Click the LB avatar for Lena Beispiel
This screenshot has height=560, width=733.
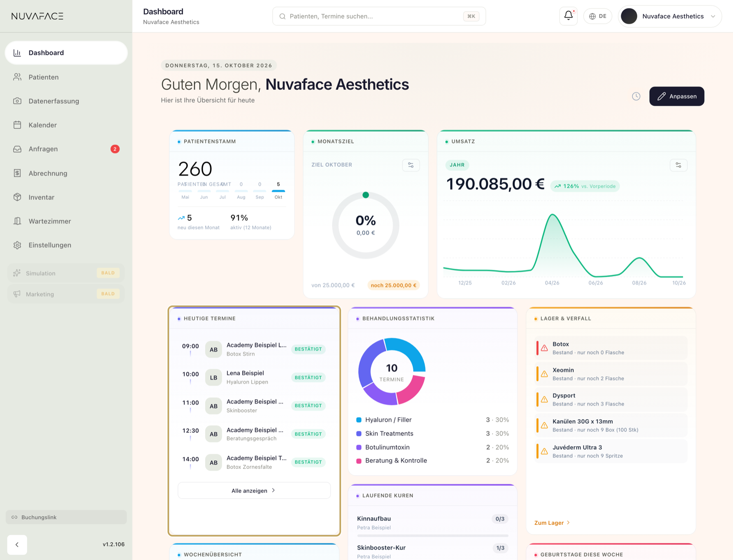[x=213, y=378]
